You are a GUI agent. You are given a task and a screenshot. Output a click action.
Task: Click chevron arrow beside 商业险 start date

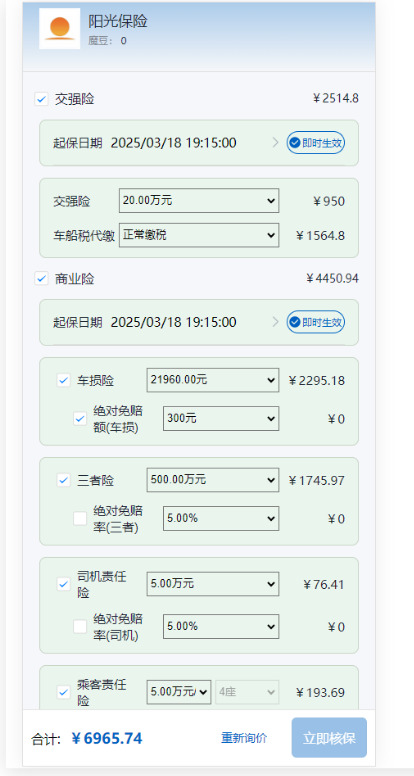[276, 322]
